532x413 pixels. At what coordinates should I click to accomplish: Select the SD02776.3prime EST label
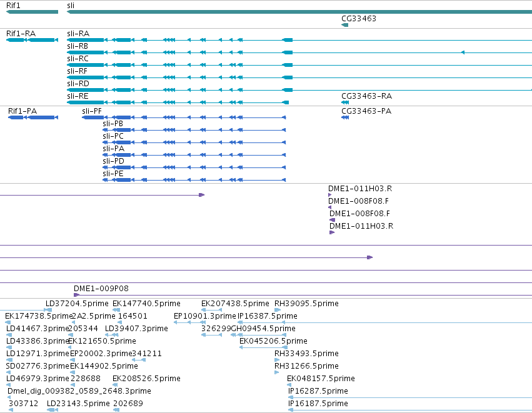coord(38,366)
